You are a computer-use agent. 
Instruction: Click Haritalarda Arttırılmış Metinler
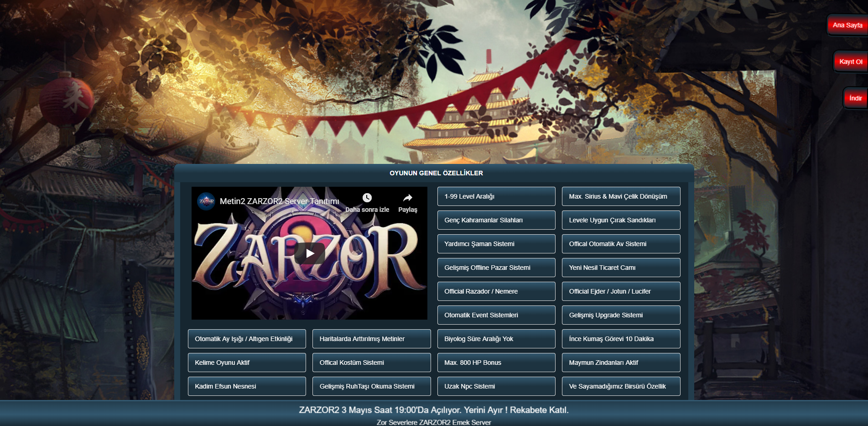[371, 339]
